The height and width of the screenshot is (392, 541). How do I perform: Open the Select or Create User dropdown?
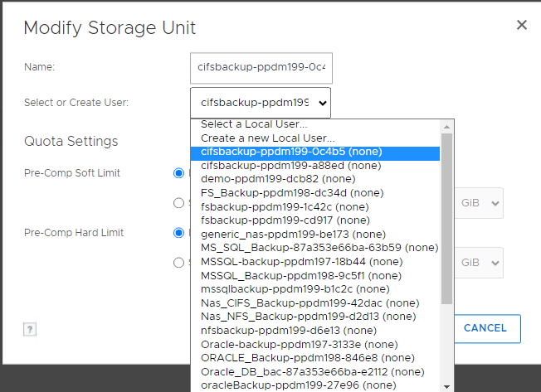click(x=260, y=104)
